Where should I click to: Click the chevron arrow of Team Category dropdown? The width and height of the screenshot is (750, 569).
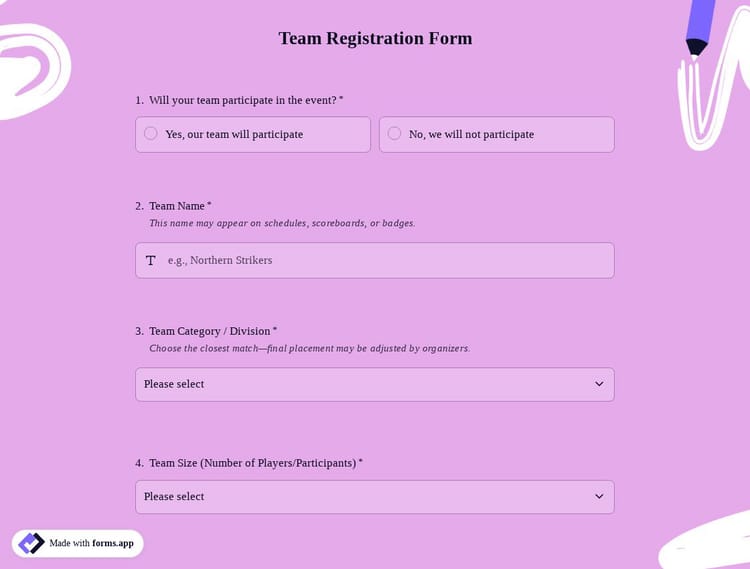click(x=599, y=384)
